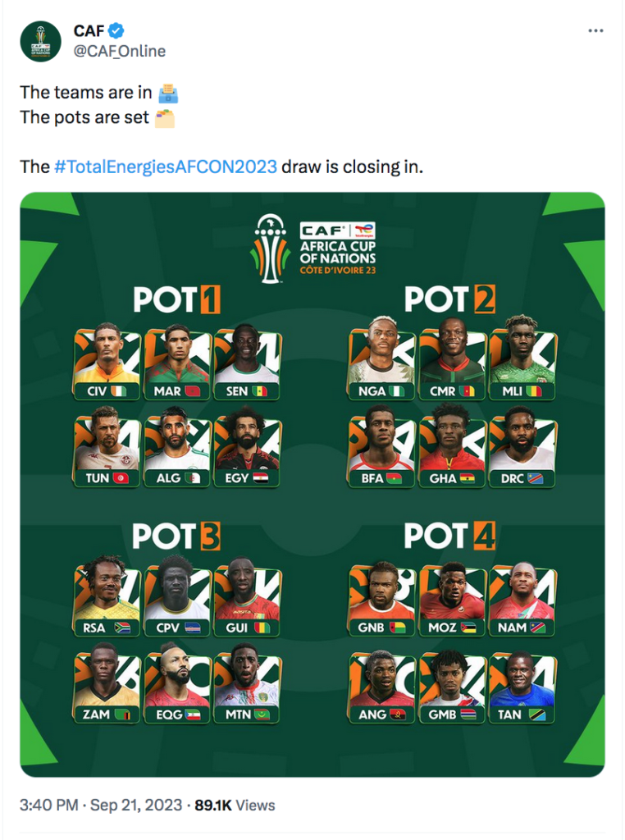This screenshot has height=840, width=625.
Task: Click the Africa Cup of Nations trophy logo
Action: pyautogui.click(x=270, y=248)
